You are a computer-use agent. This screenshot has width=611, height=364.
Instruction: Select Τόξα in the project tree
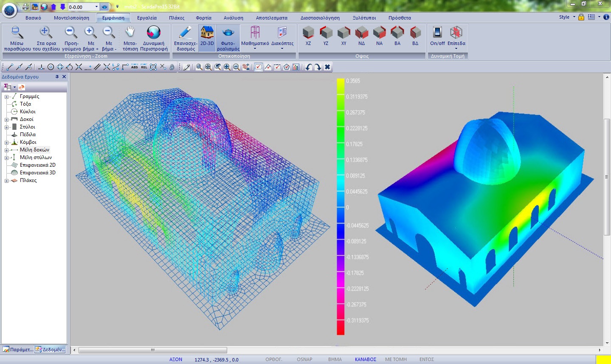pyautogui.click(x=25, y=104)
